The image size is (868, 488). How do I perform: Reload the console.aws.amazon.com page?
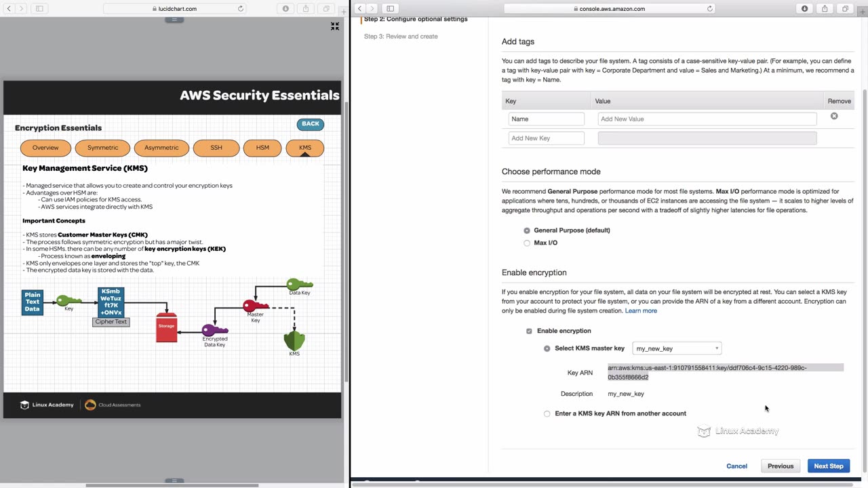tap(710, 9)
